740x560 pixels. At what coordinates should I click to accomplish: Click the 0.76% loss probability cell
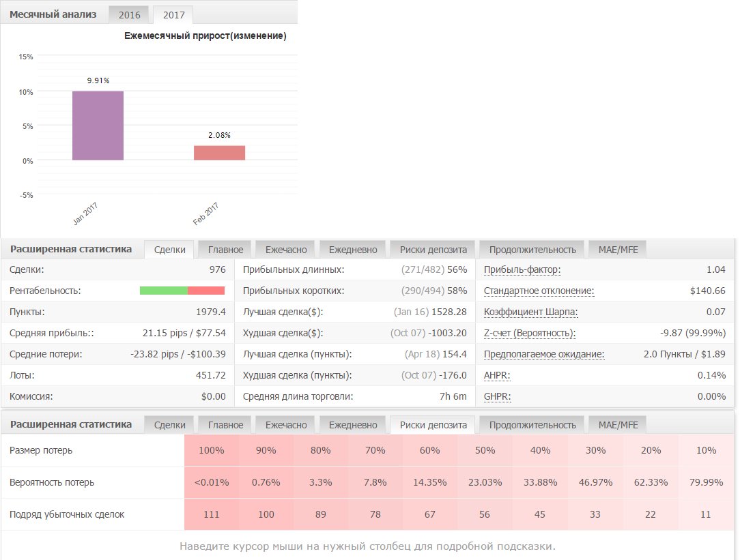(266, 482)
